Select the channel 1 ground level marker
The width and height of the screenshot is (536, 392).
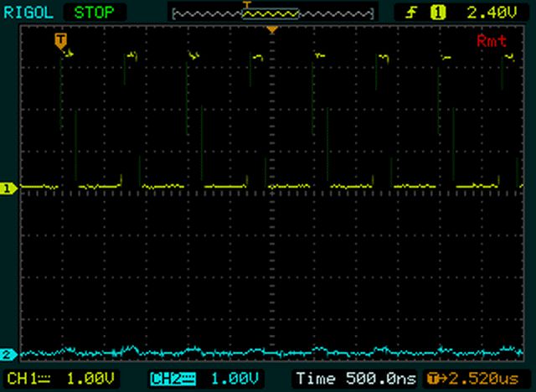pos(8,188)
